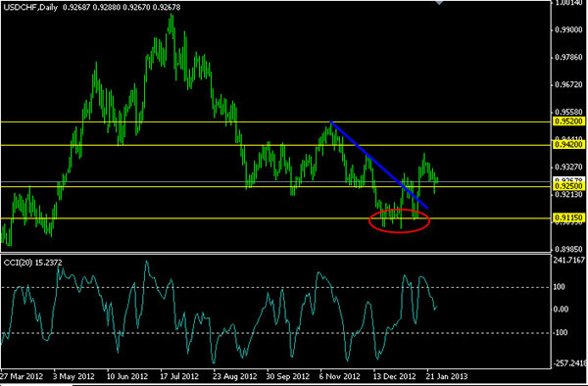
Task: Click the 241.7167 CCI scale maximum
Action: (x=568, y=260)
